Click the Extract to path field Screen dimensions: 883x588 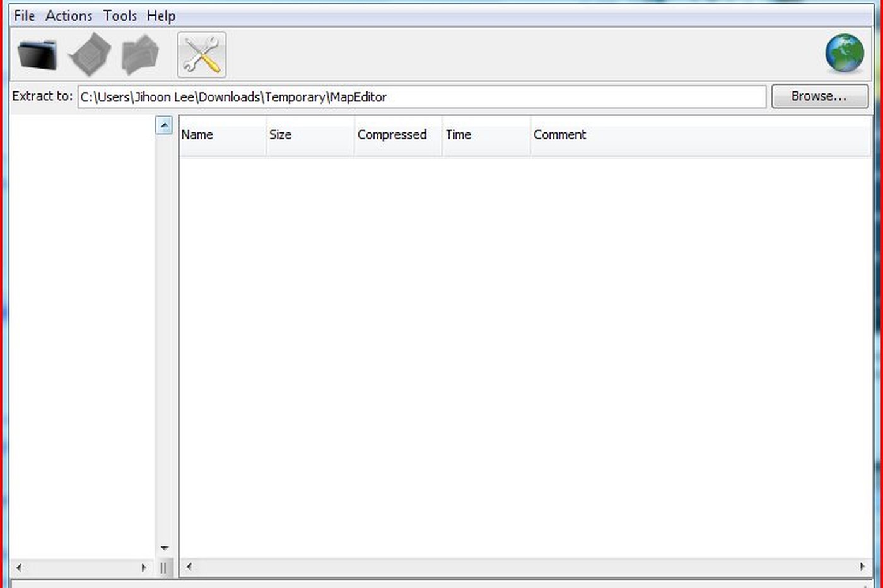click(x=421, y=97)
